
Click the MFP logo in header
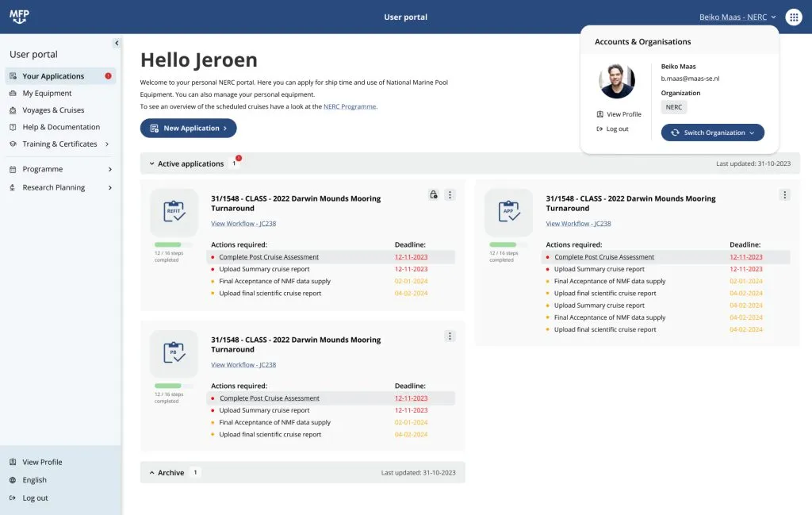tap(19, 17)
